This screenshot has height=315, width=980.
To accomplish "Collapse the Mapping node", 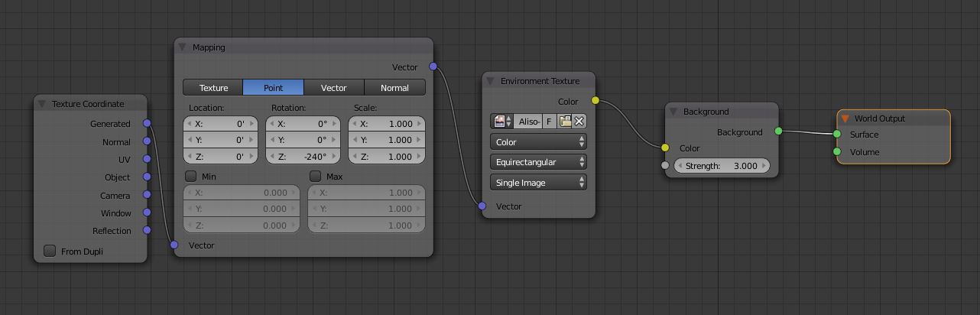I will pyautogui.click(x=183, y=47).
